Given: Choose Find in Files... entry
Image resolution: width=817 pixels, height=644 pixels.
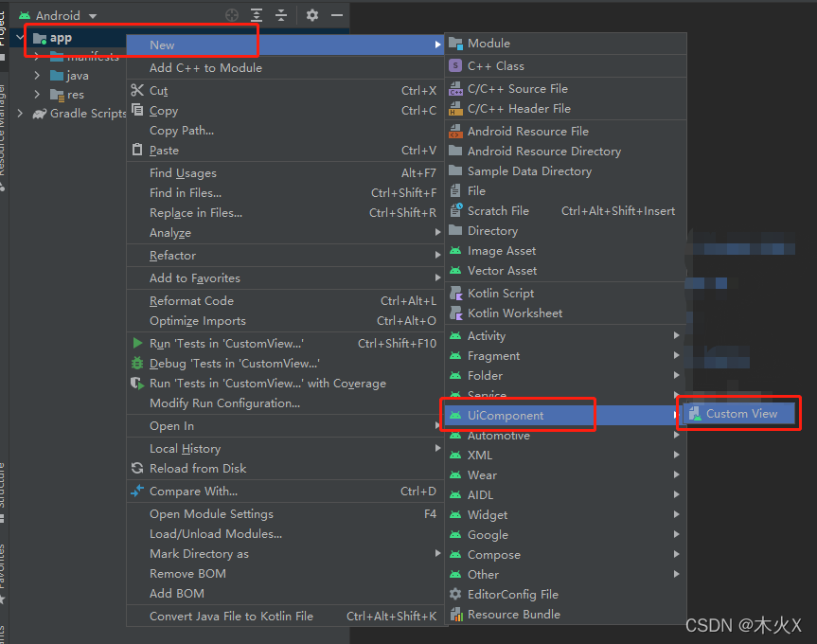Looking at the screenshot, I should point(285,193).
